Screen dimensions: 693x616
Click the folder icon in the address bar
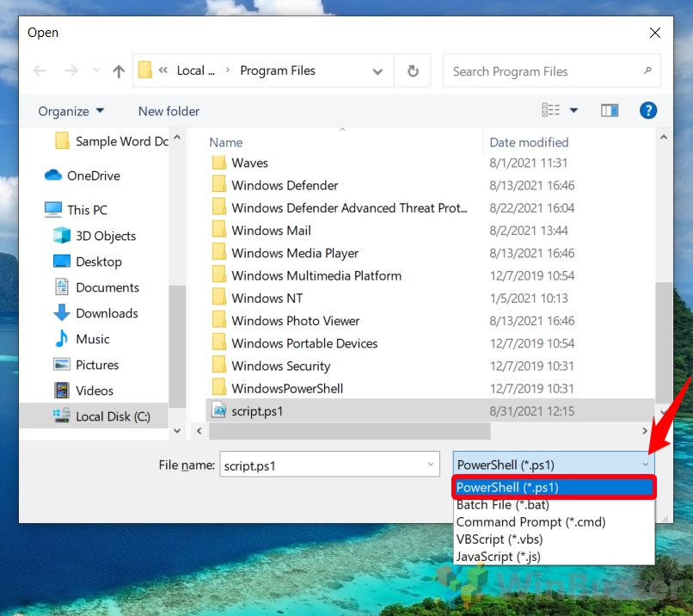(144, 69)
